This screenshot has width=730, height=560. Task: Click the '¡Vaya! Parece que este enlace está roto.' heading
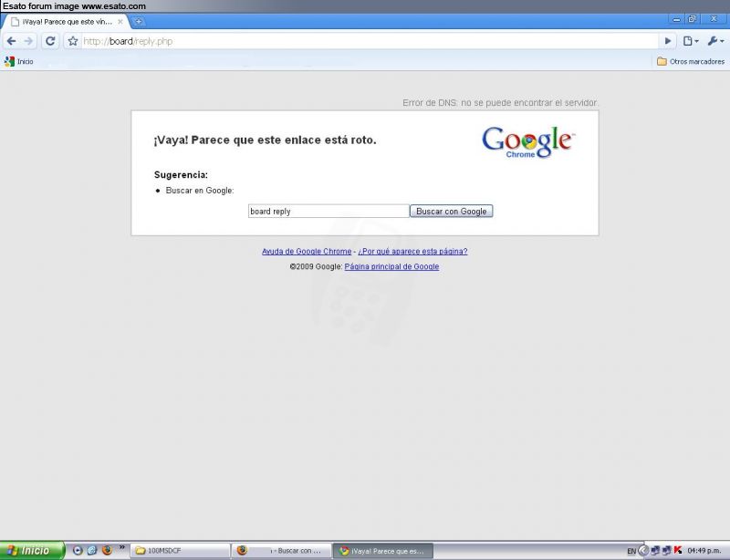(x=265, y=140)
